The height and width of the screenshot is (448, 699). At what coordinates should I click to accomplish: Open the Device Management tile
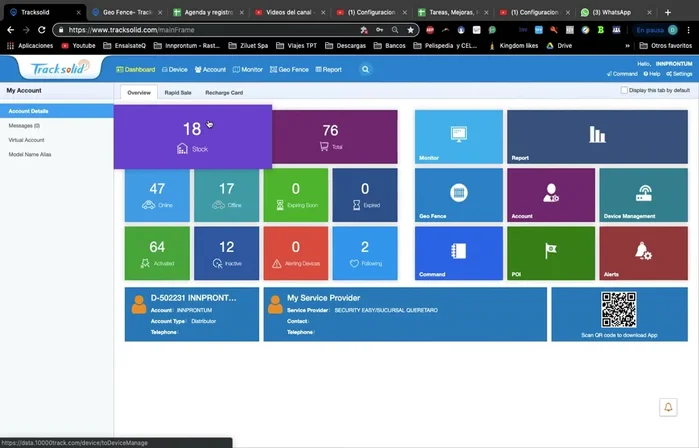644,194
